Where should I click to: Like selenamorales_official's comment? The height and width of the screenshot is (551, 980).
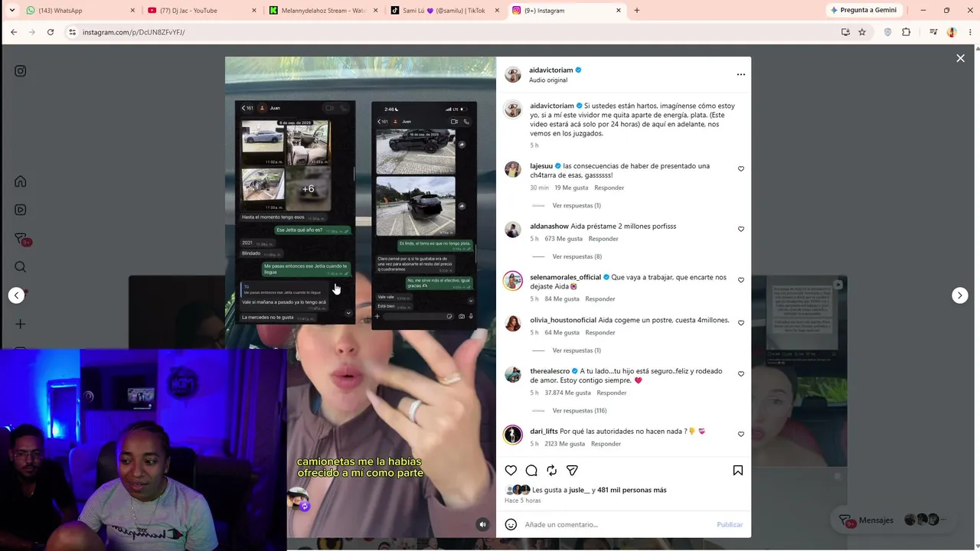(740, 280)
